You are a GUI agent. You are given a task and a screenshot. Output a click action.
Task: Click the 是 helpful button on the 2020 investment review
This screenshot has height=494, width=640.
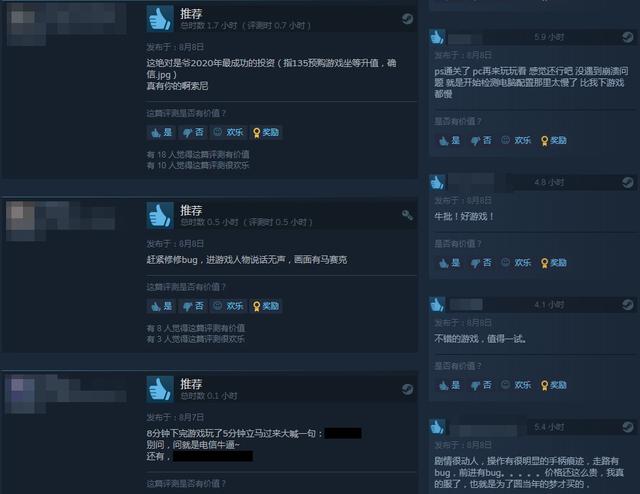pyautogui.click(x=162, y=132)
